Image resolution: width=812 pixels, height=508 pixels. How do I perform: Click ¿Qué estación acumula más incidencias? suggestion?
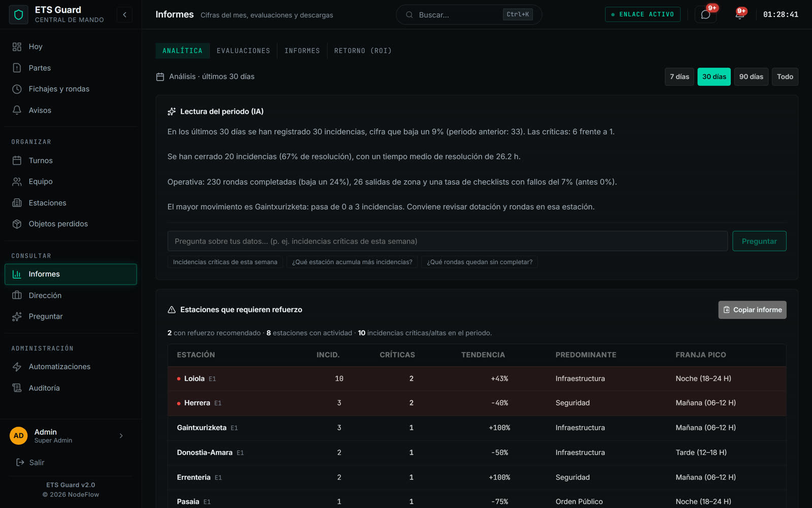tap(352, 262)
